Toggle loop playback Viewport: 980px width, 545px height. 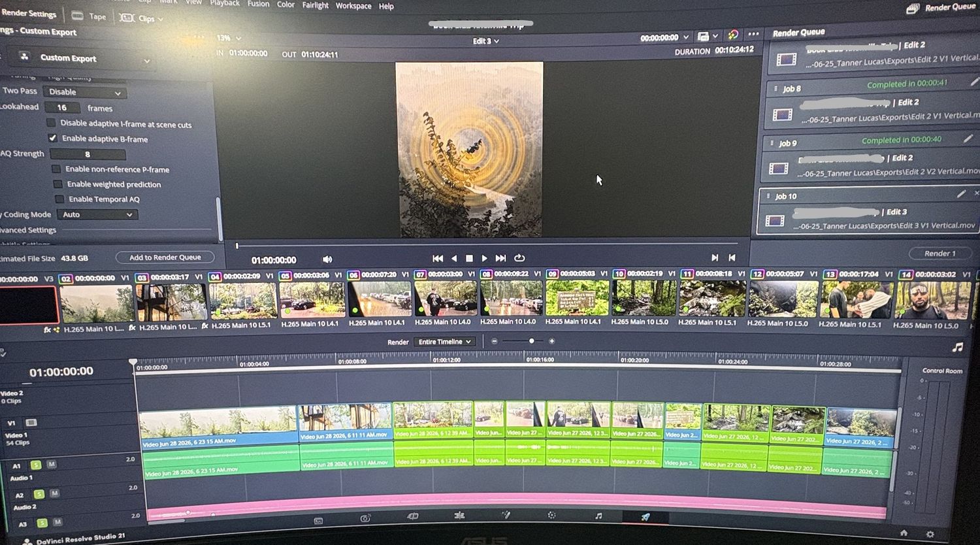pos(519,258)
